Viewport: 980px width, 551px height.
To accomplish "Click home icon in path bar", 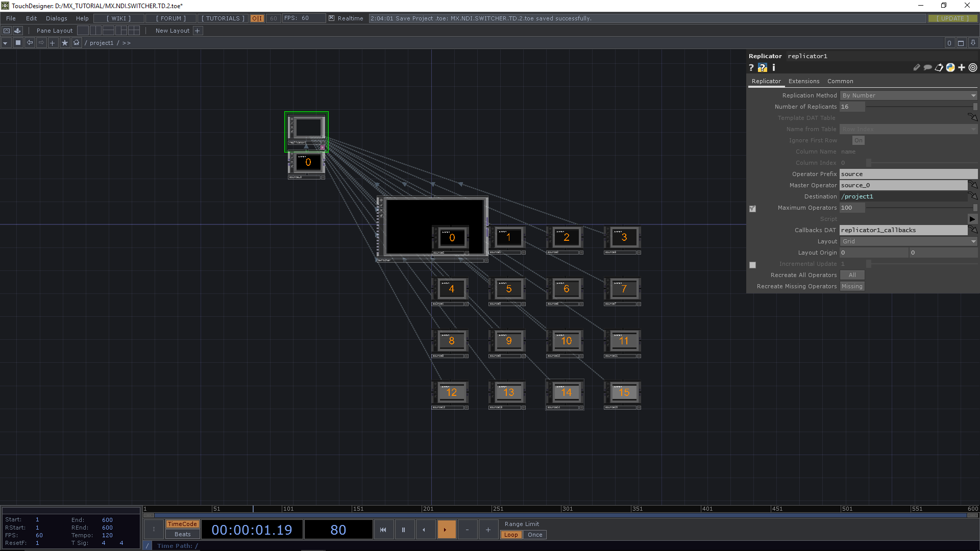I will coord(77,43).
